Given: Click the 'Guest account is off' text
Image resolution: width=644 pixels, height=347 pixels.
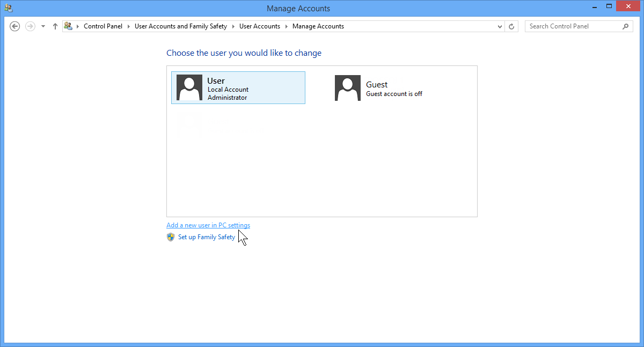Looking at the screenshot, I should pos(394,94).
